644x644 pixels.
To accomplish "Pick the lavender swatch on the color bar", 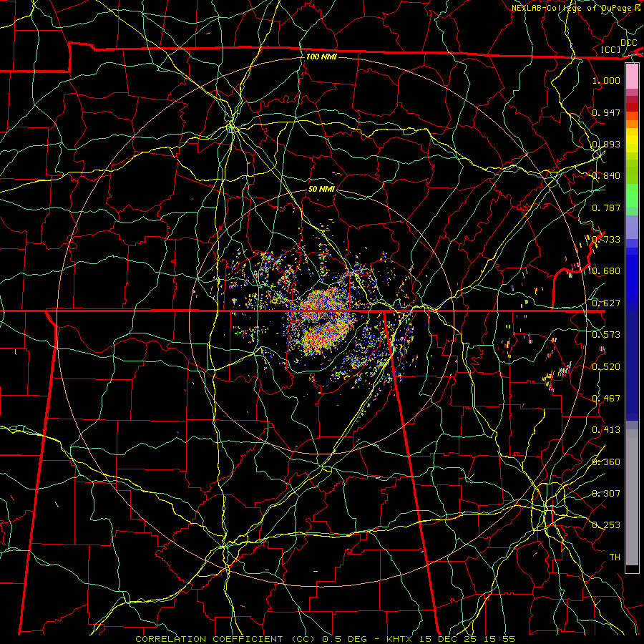I will (x=632, y=227).
